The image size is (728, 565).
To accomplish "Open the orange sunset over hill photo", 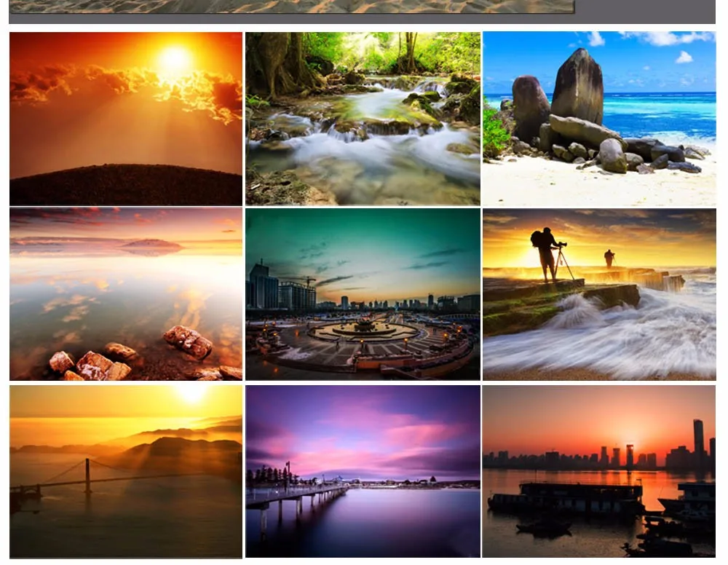I will pyautogui.click(x=126, y=119).
